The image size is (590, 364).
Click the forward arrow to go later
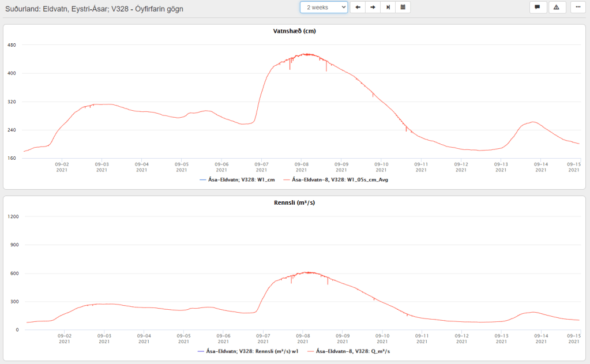(373, 7)
